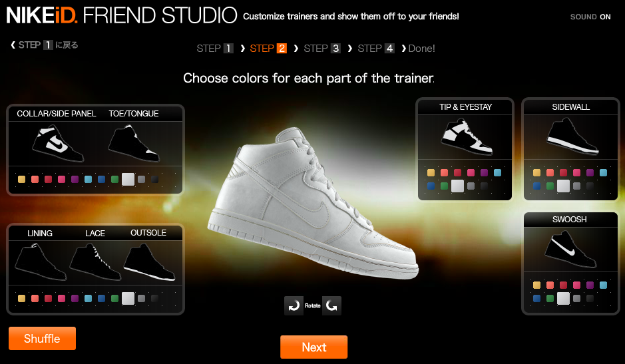Choose cyan swatch in Sidewall palette
The image size is (625, 364).
coord(603,172)
